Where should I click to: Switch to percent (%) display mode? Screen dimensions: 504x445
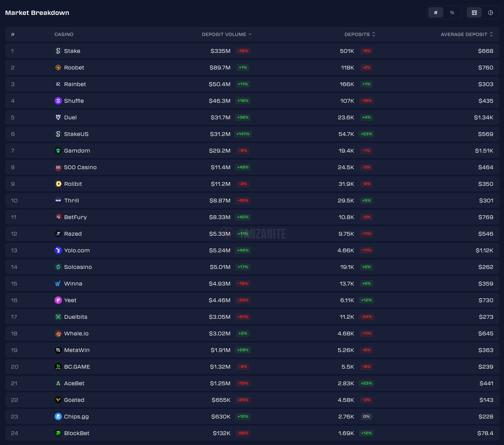pos(452,13)
